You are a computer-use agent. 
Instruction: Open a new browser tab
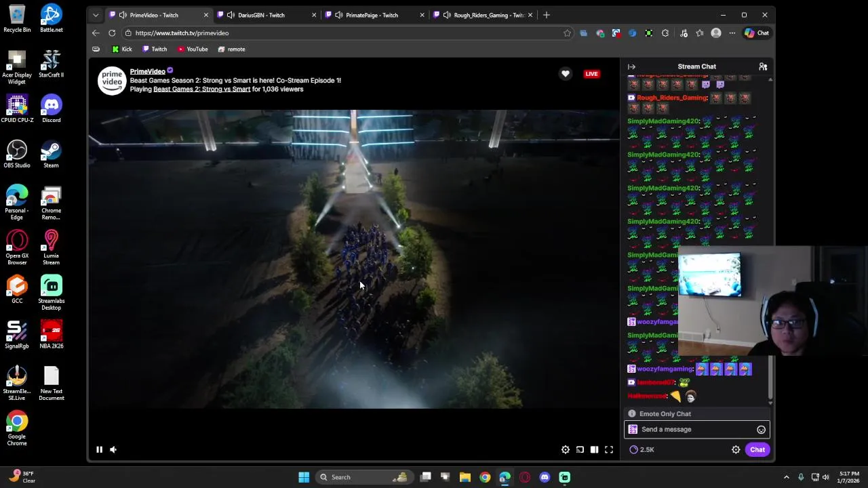547,15
